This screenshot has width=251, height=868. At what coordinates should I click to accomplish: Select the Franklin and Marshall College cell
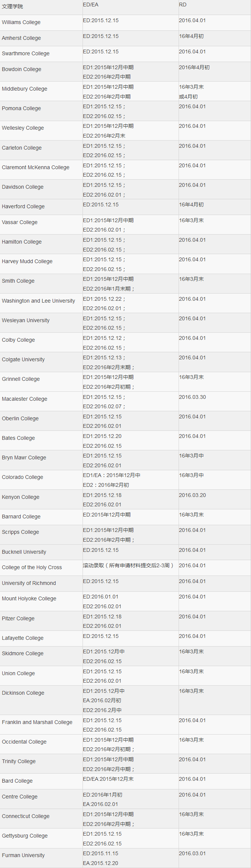37,722
